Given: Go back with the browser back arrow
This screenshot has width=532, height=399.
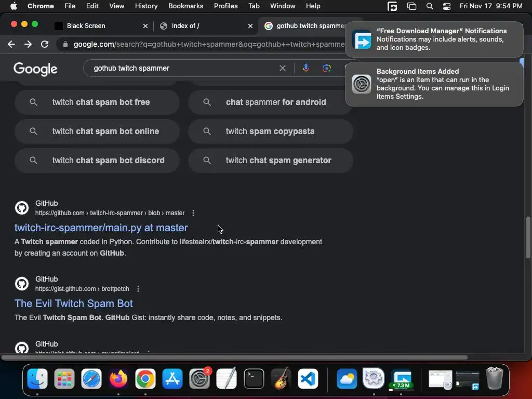Looking at the screenshot, I should 11,44.
